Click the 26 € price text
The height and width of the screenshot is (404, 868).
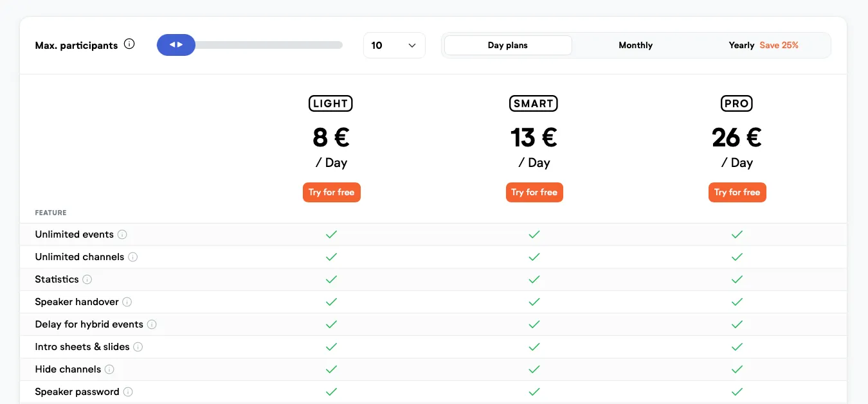[737, 137]
